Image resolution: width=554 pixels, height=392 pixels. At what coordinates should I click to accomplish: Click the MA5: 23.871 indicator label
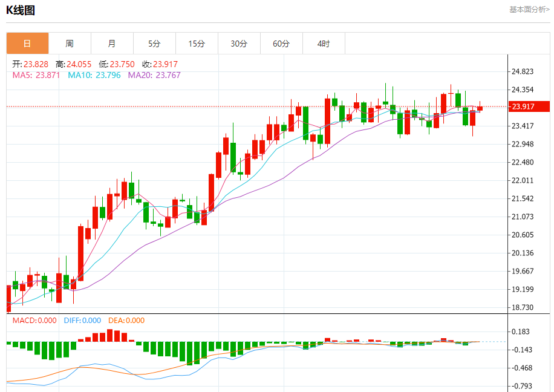(x=36, y=75)
